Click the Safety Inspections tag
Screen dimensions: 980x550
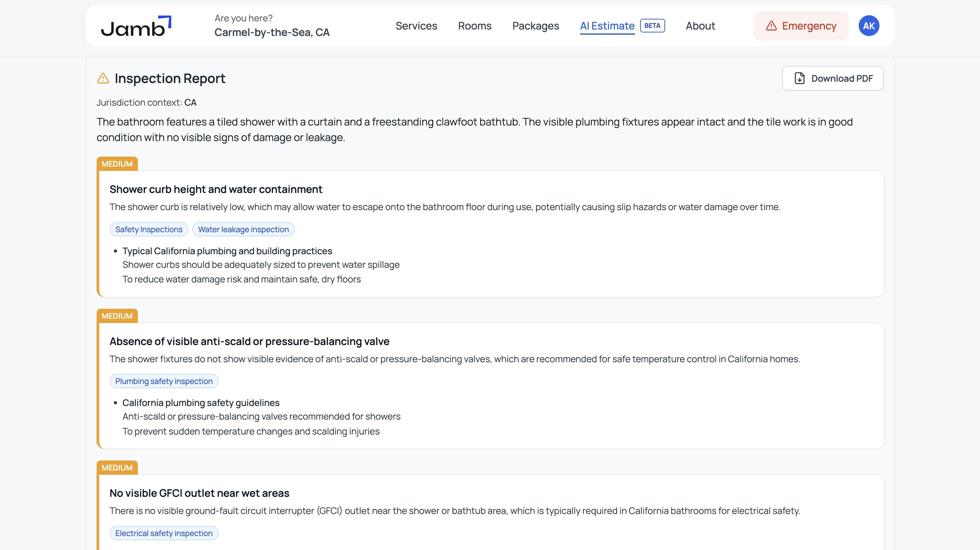click(x=149, y=229)
